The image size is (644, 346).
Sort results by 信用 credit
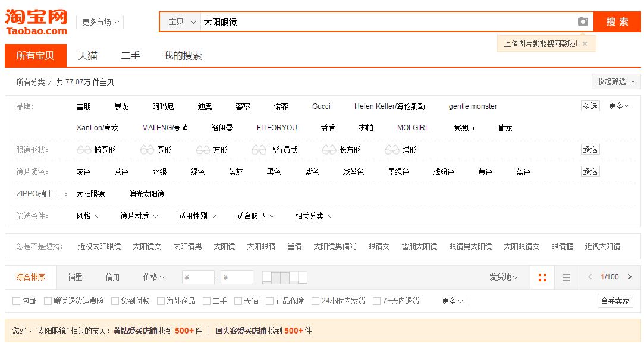[x=112, y=278]
